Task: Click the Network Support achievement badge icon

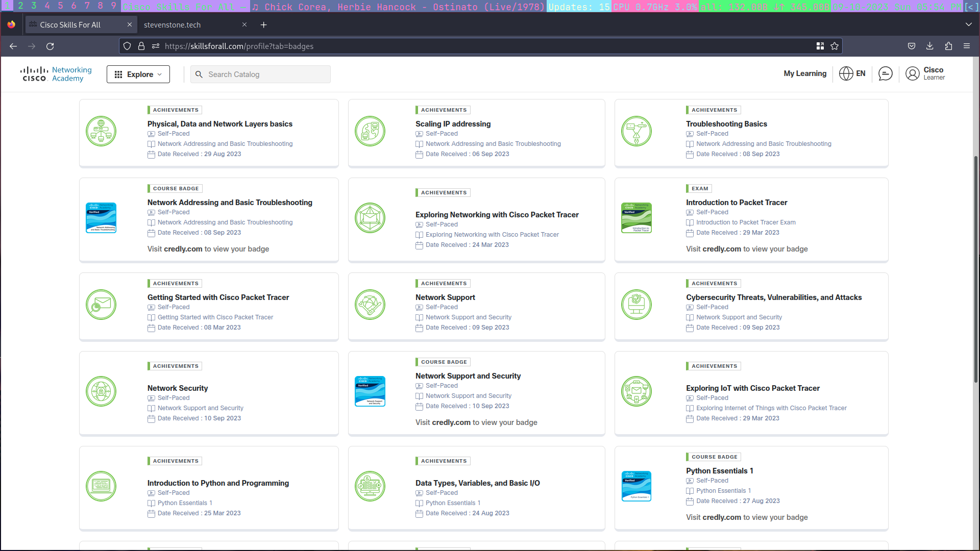Action: [x=370, y=305]
